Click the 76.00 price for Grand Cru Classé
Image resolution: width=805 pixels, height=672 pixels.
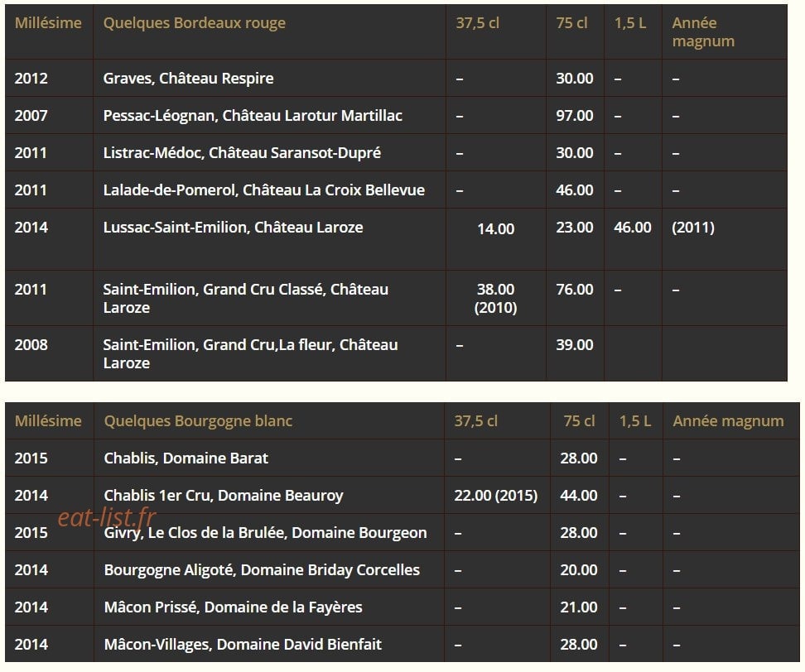[575, 290]
